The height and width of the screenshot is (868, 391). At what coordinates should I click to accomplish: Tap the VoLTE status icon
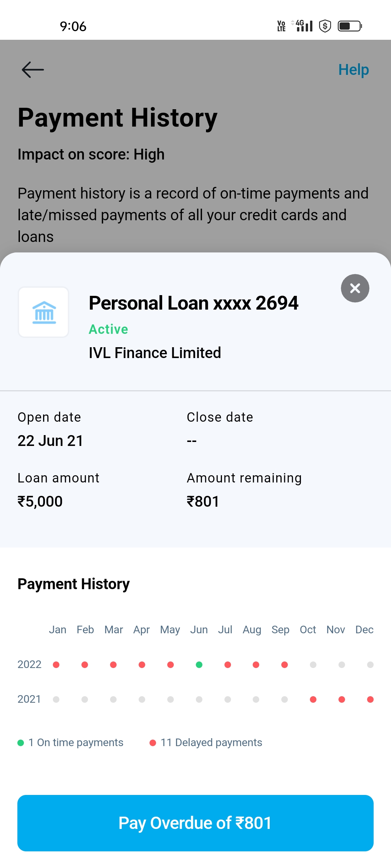click(x=281, y=26)
